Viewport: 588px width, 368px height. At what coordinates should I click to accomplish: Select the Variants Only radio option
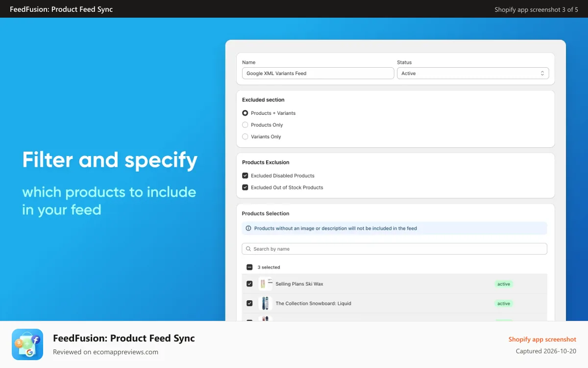(x=245, y=136)
